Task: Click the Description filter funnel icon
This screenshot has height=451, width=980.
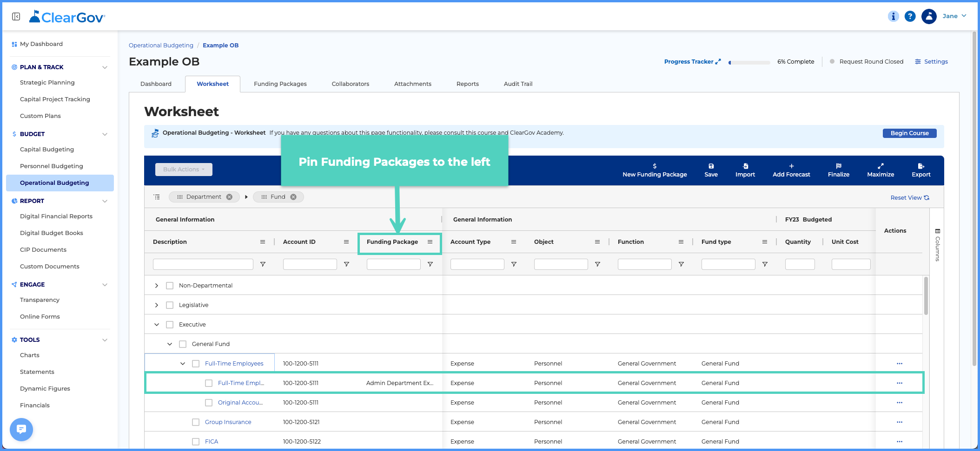Action: [x=263, y=264]
